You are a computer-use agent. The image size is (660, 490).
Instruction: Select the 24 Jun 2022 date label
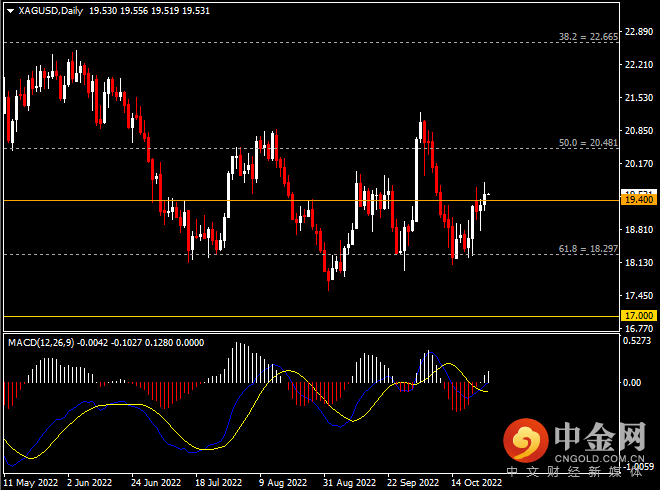point(156,482)
